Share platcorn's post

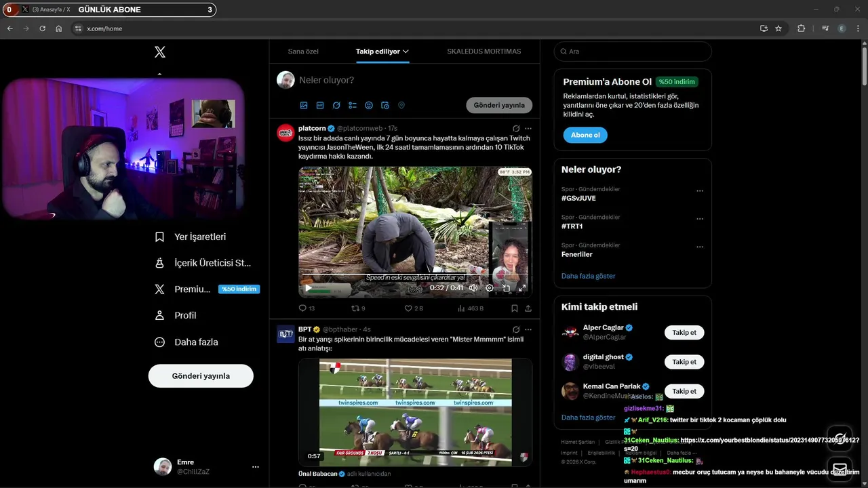[528, 308]
